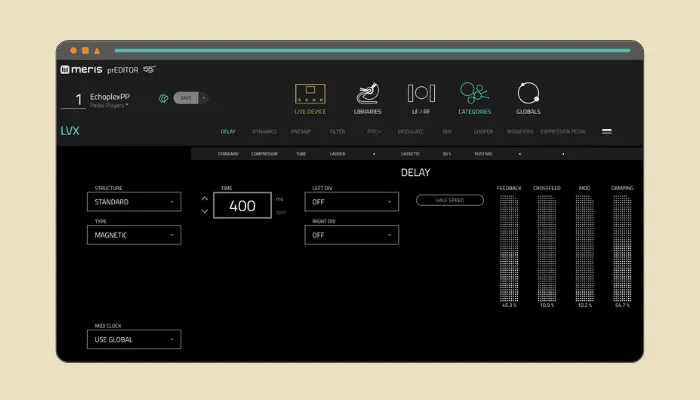The width and height of the screenshot is (700, 400).
Task: Click the orange triangle window button
Action: coord(97,50)
